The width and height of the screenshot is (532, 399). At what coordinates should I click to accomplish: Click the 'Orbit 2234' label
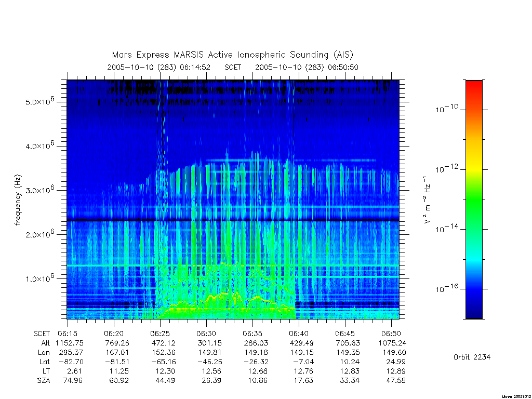click(472, 357)
